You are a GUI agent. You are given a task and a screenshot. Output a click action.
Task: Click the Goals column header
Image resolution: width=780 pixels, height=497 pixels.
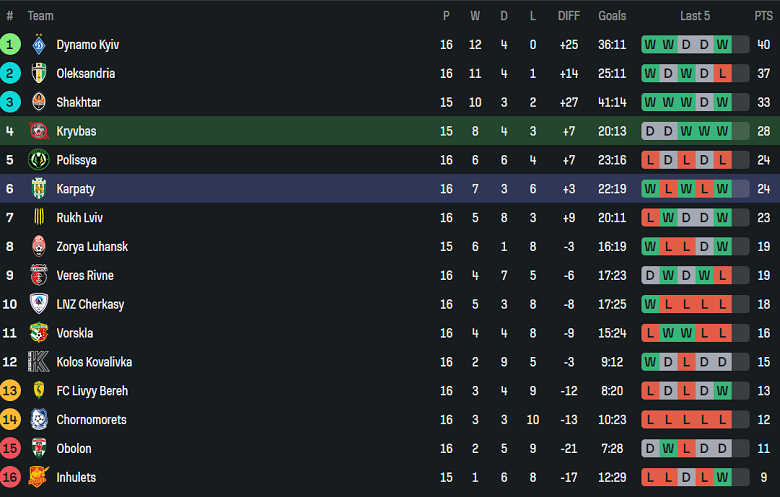[612, 16]
